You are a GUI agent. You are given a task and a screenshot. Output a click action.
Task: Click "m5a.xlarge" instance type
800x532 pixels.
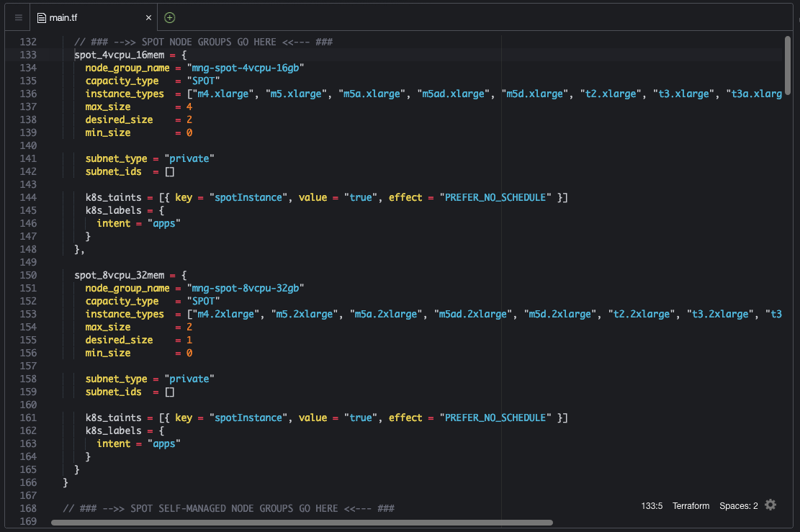pyautogui.click(x=372, y=94)
